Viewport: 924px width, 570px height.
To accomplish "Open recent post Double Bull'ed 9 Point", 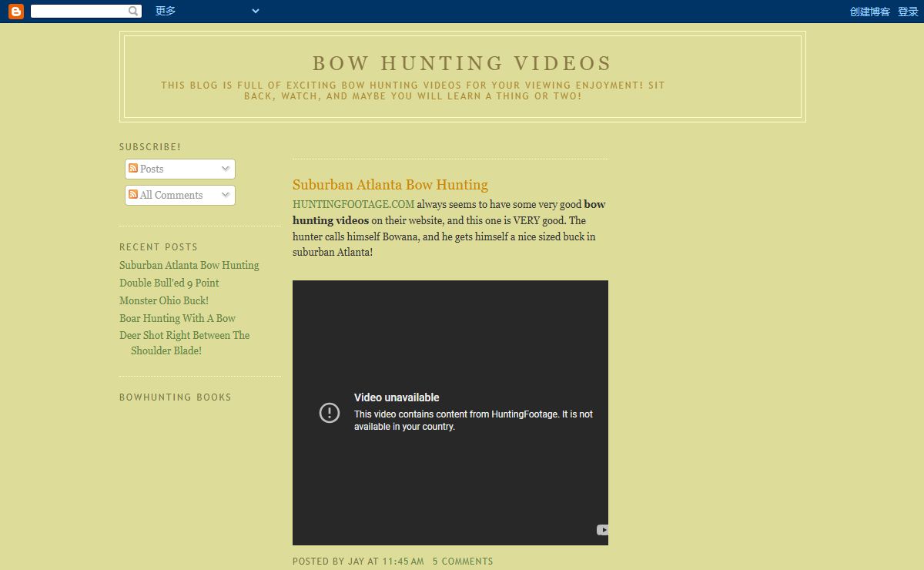I will point(169,283).
